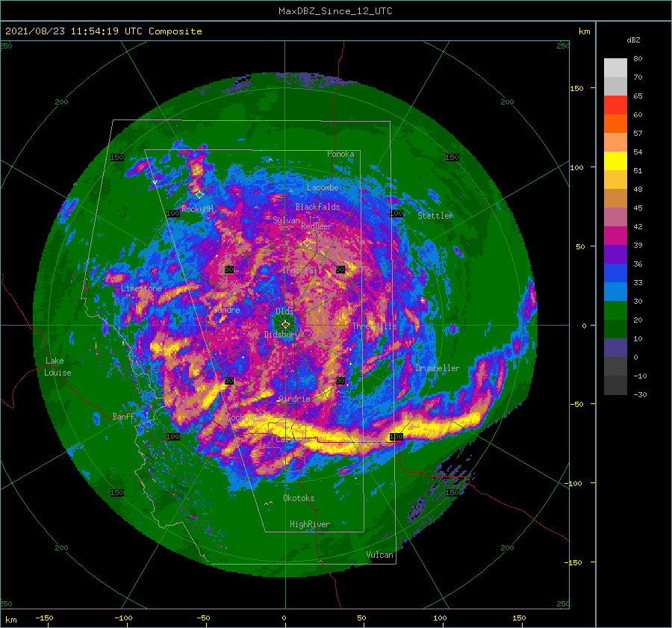Click the RedDeer city label

pos(317,226)
